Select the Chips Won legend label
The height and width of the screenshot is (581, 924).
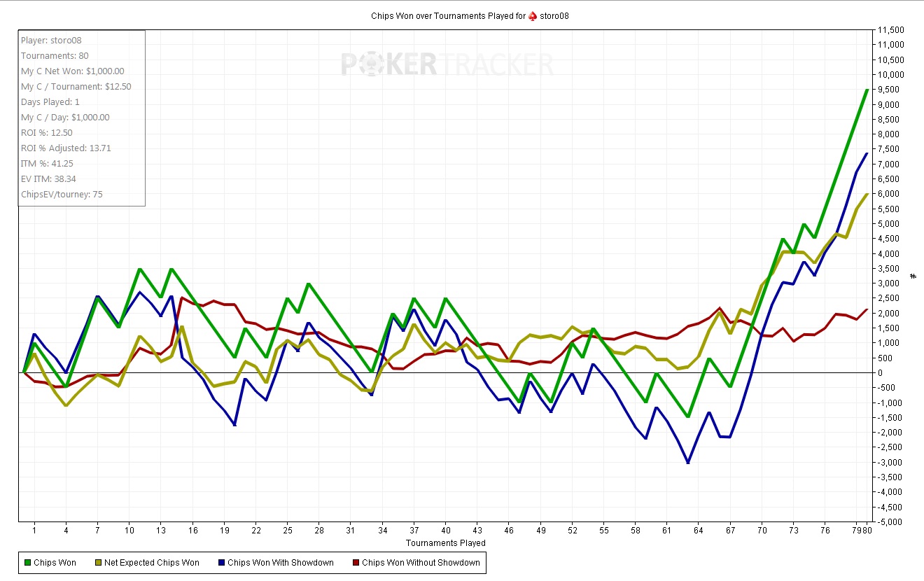point(55,563)
